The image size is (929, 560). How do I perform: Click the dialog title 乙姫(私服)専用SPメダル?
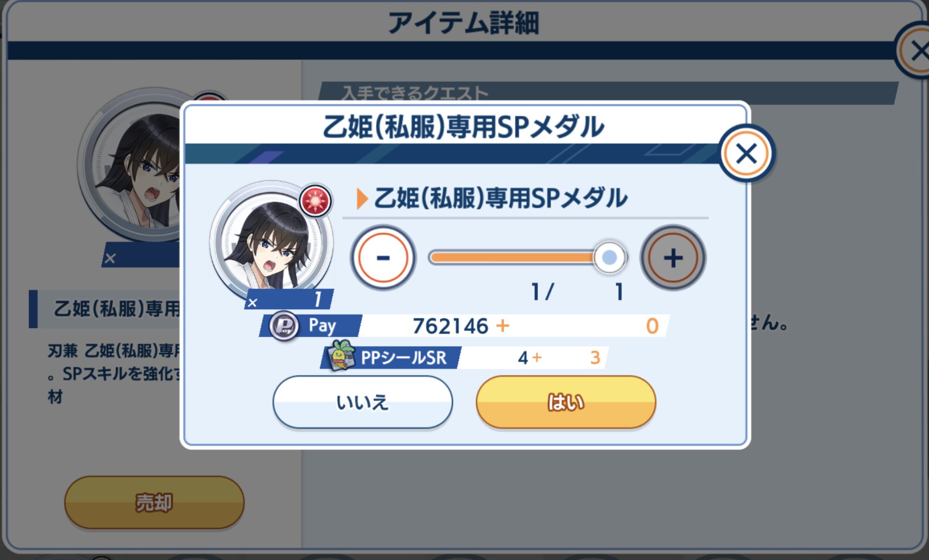click(464, 127)
